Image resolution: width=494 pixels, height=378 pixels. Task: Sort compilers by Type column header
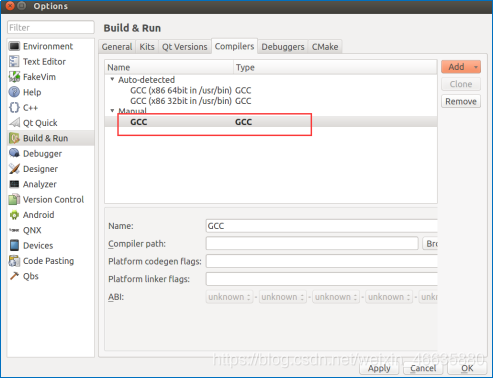335,67
